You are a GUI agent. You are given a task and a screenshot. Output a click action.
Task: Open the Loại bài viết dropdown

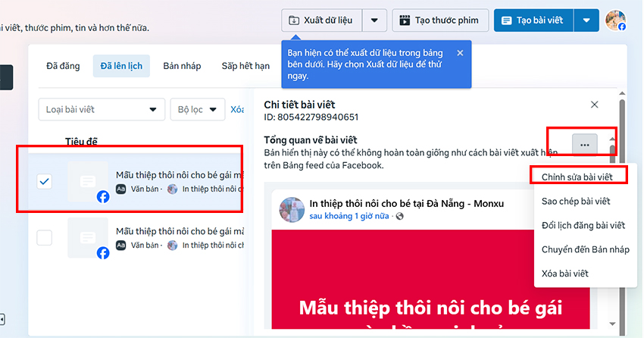tap(102, 109)
